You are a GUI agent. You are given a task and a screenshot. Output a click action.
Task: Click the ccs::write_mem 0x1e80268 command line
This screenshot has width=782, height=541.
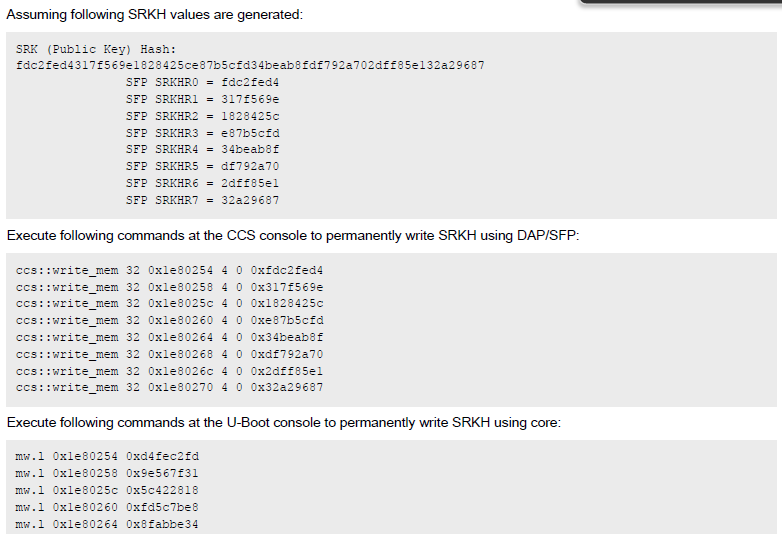[170, 354]
